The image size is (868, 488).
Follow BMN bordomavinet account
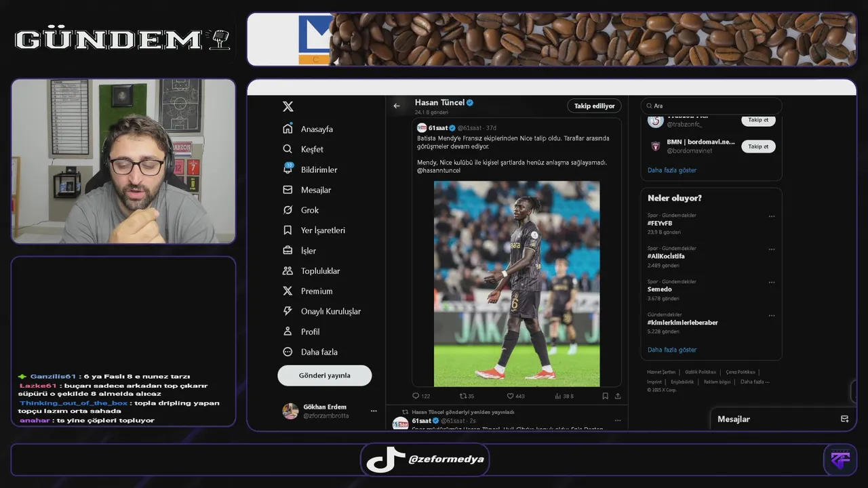pyautogui.click(x=758, y=146)
